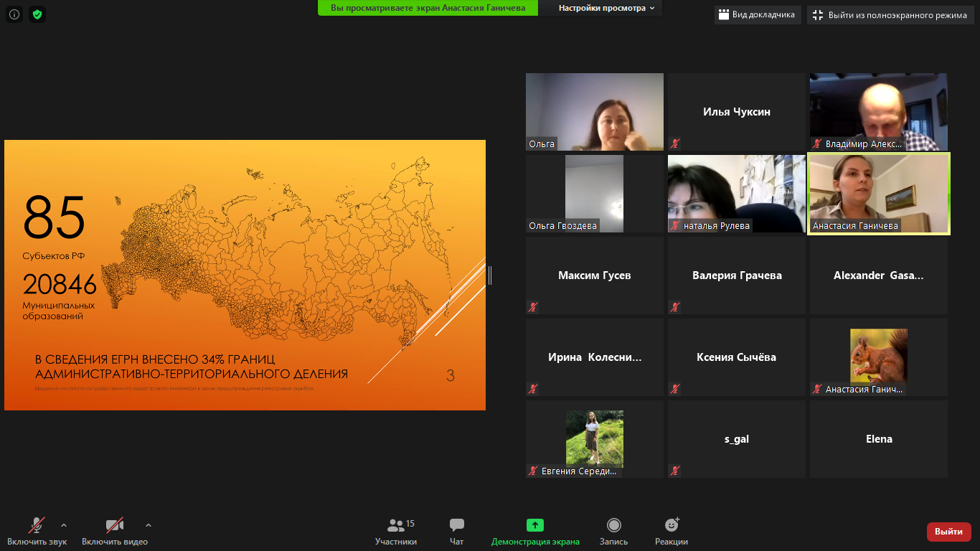980x551 pixels.
Task: Select Alexander Gasa participant tile
Action: pyautogui.click(x=879, y=275)
